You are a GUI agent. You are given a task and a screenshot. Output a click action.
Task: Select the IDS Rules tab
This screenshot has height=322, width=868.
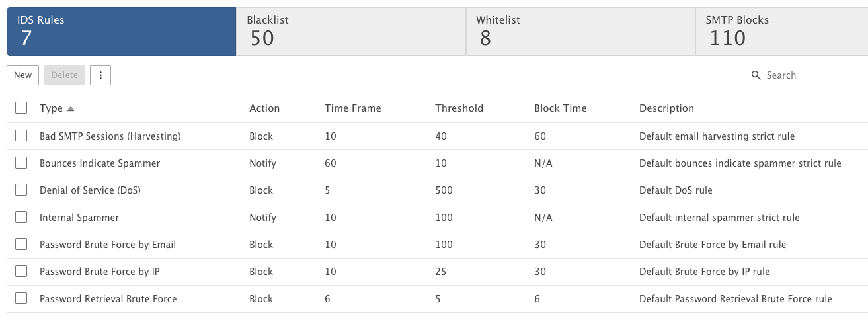(x=121, y=32)
